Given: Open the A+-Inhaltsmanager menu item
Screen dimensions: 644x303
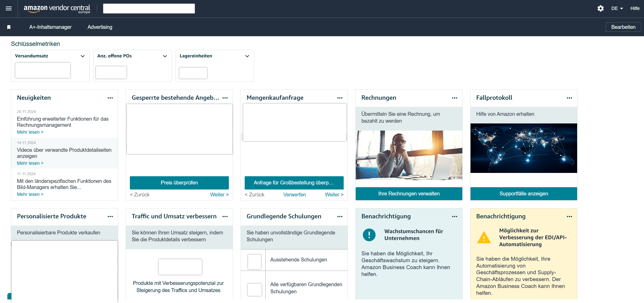Looking at the screenshot, I should click(x=50, y=27).
